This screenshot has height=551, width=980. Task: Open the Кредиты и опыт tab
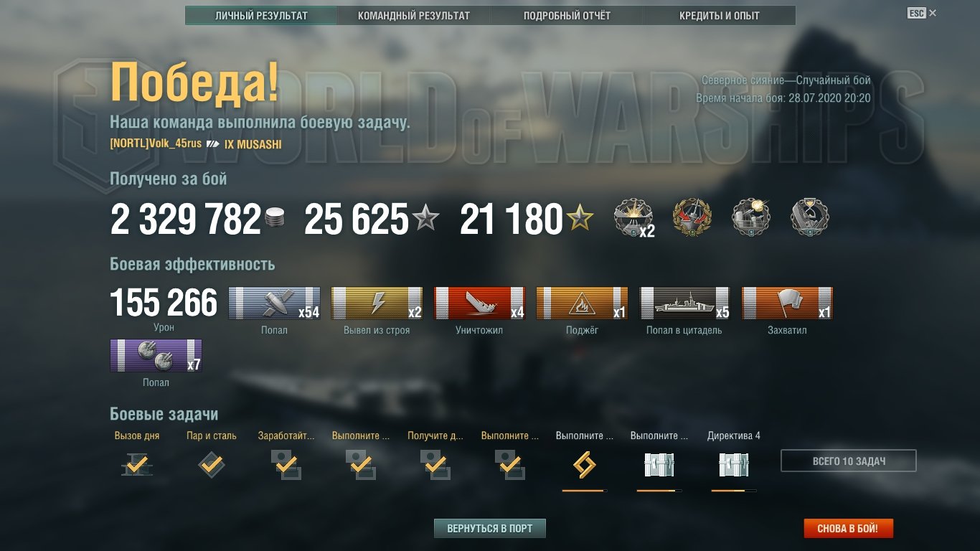point(720,16)
